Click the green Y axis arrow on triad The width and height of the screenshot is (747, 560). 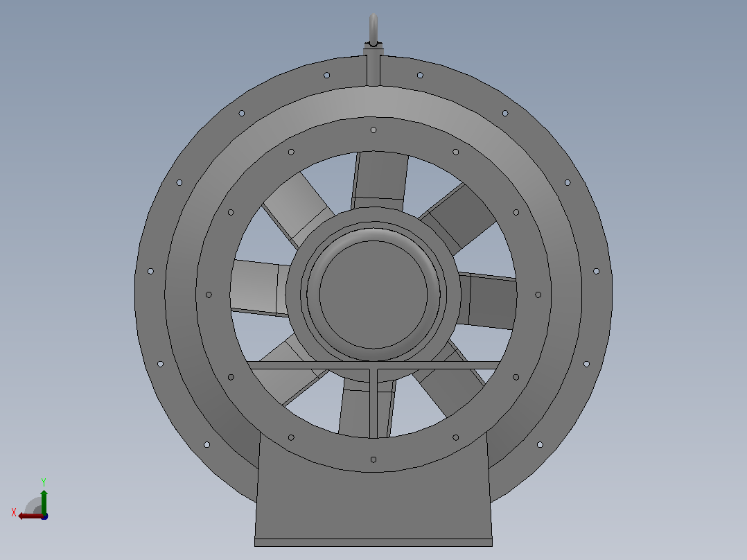coord(44,501)
